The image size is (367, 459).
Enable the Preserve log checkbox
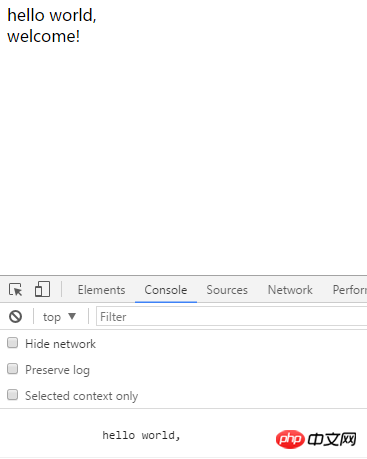click(13, 369)
